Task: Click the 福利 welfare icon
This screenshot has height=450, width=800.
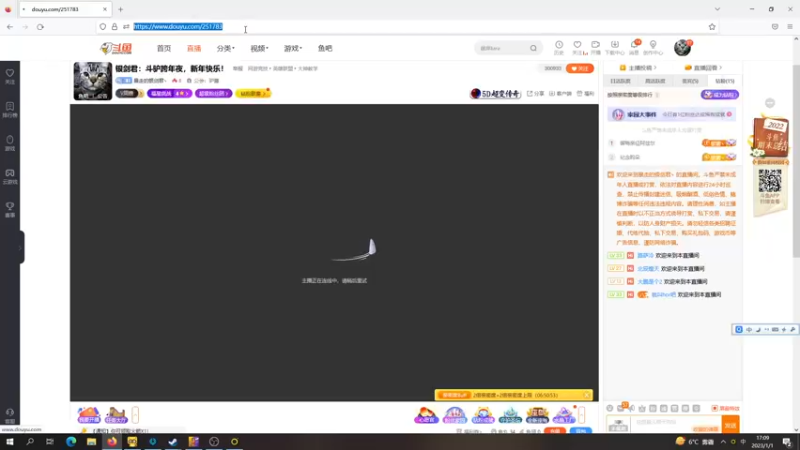Action: tap(586, 93)
